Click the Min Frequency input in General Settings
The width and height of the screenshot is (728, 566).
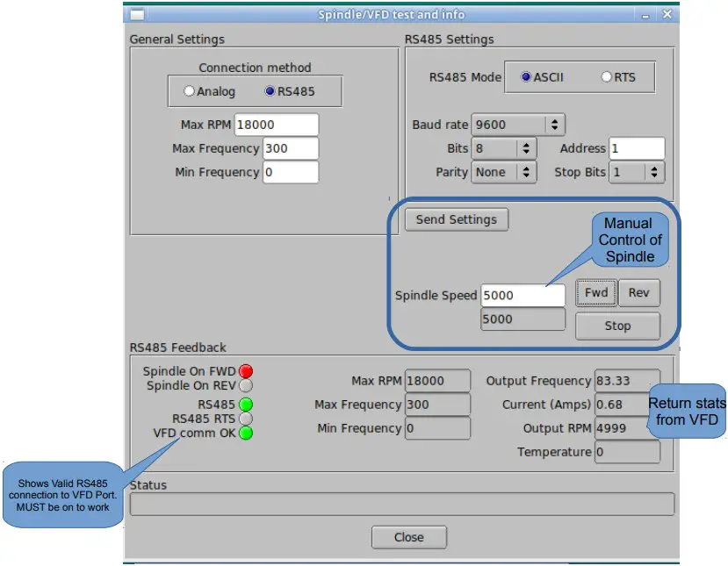[x=291, y=172]
